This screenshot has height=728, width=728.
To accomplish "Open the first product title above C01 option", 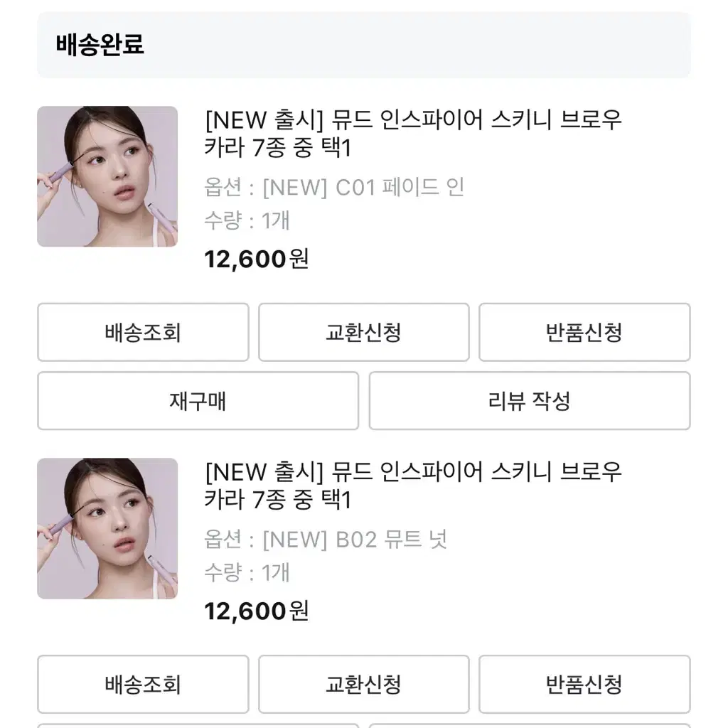I will [413, 134].
